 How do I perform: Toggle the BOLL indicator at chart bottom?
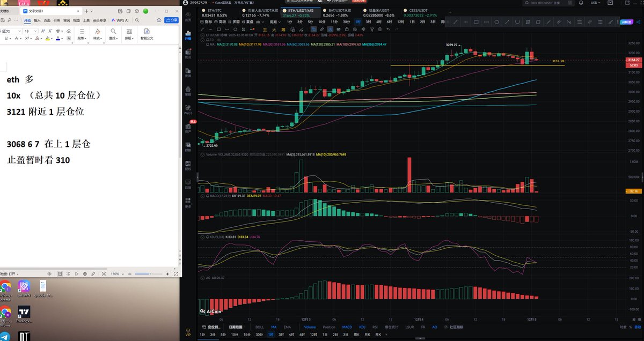tap(259, 327)
